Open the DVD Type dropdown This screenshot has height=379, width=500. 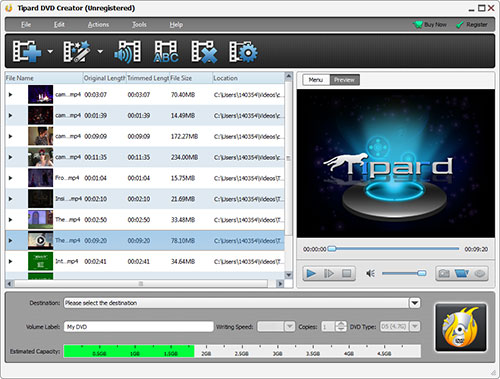click(415, 326)
